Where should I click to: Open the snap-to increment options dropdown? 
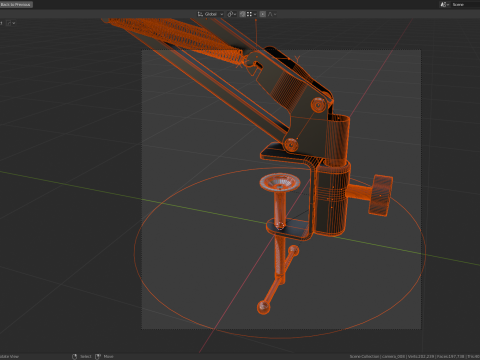pyautogui.click(x=251, y=14)
